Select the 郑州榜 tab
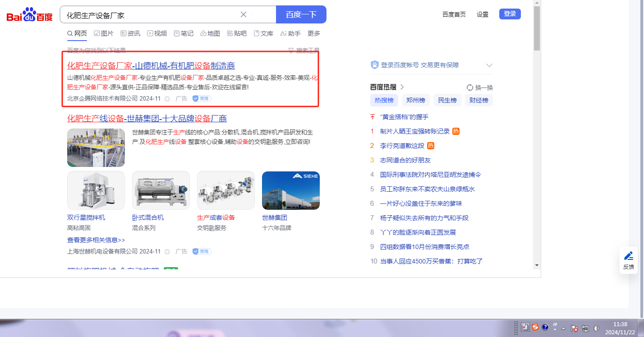644x337 pixels. click(415, 100)
